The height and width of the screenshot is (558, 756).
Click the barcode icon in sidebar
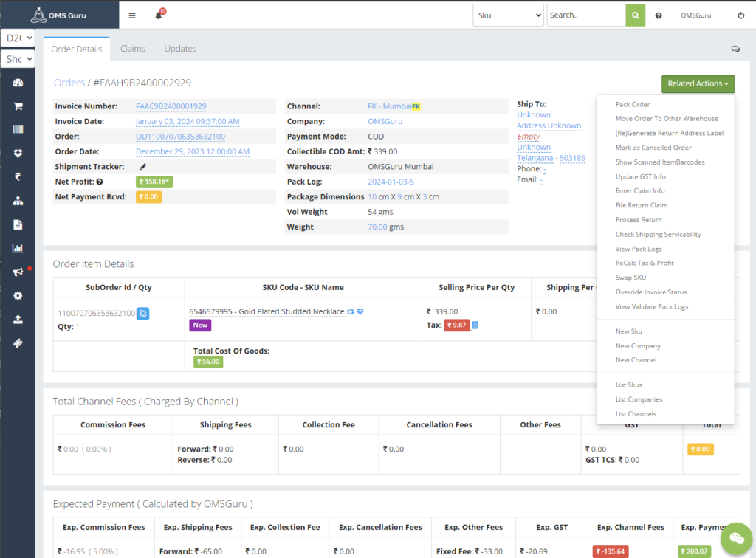[x=18, y=130]
